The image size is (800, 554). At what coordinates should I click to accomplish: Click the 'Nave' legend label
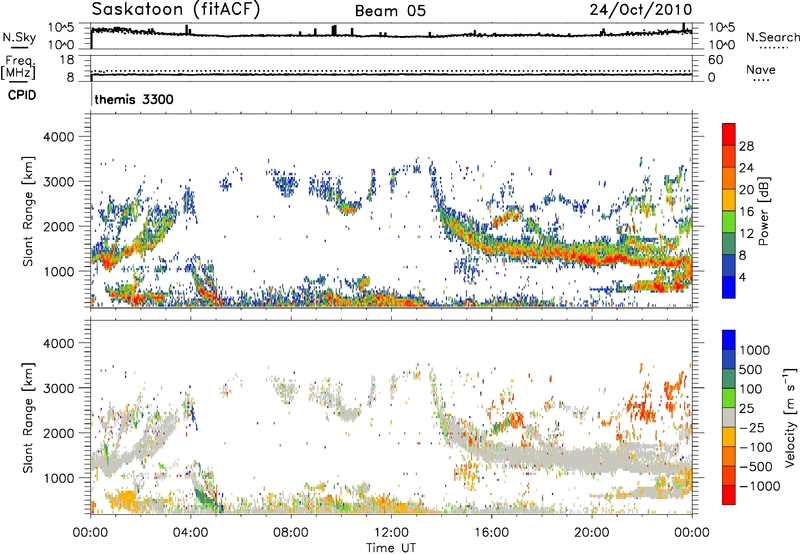(761, 69)
